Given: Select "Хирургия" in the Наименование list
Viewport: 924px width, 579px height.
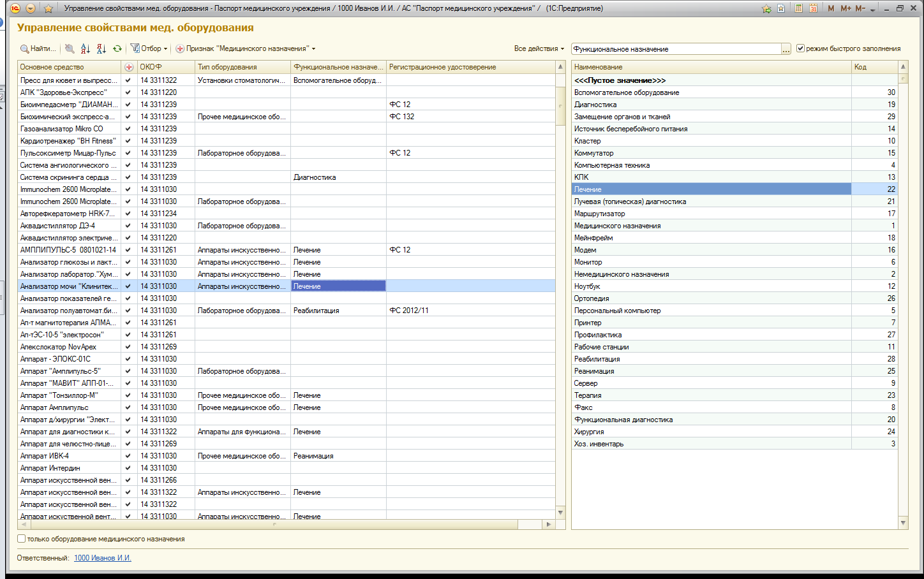Looking at the screenshot, I should click(x=588, y=432).
